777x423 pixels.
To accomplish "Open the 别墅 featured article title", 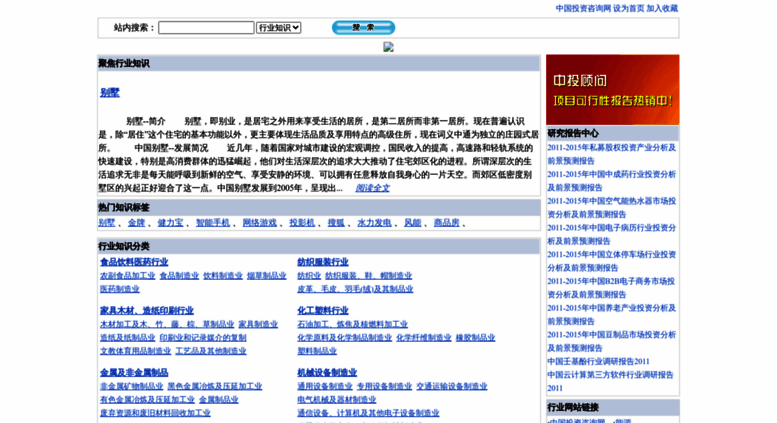I will (110, 93).
